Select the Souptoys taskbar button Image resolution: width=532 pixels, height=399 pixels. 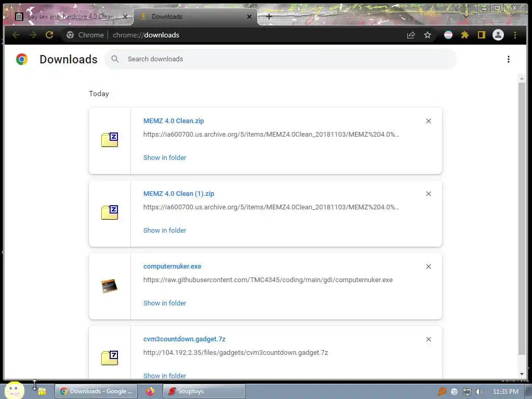[x=204, y=391]
